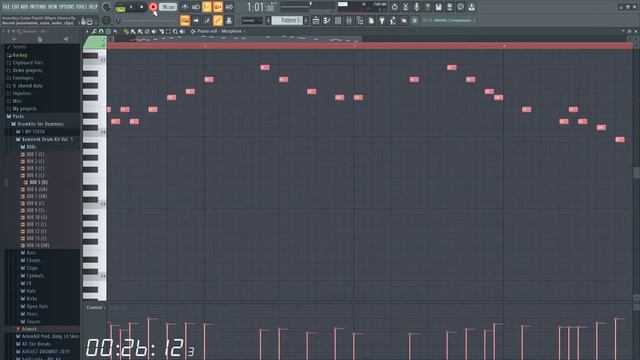
Task: Select the piano roll zoom magnifier tool
Action: click(x=175, y=31)
